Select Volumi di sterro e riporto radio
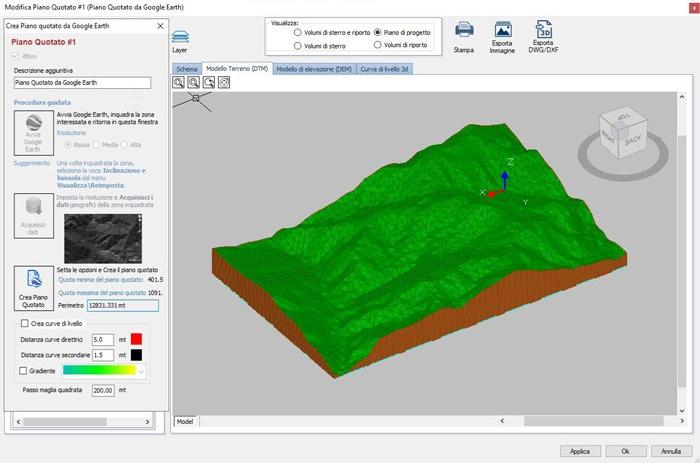700x463 pixels. (298, 32)
